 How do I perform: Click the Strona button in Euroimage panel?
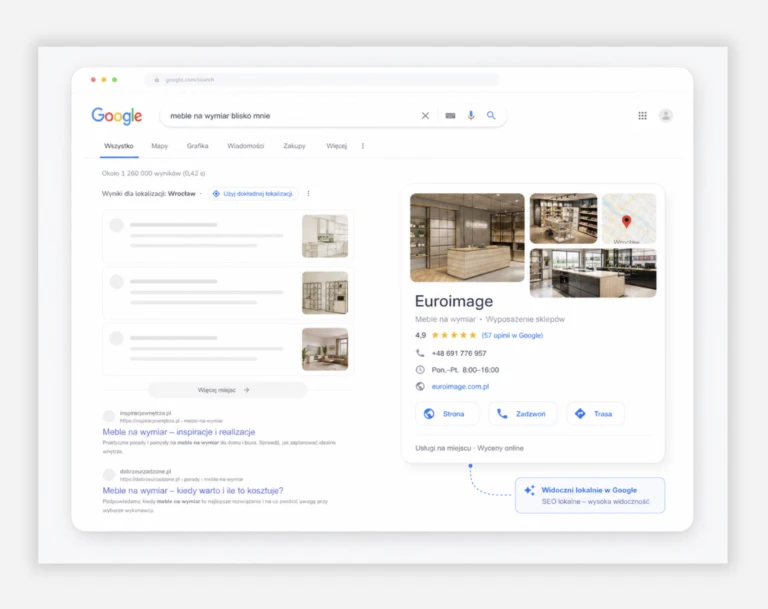(x=446, y=414)
